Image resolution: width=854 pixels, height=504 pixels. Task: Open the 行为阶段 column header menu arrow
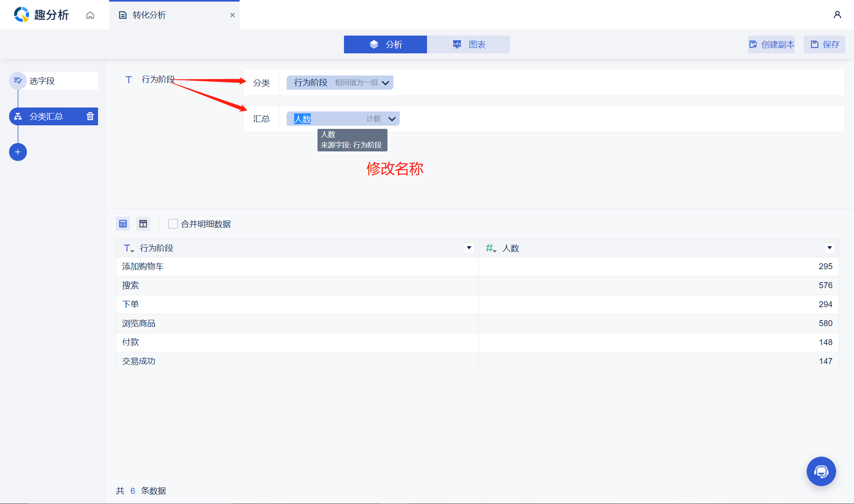469,248
